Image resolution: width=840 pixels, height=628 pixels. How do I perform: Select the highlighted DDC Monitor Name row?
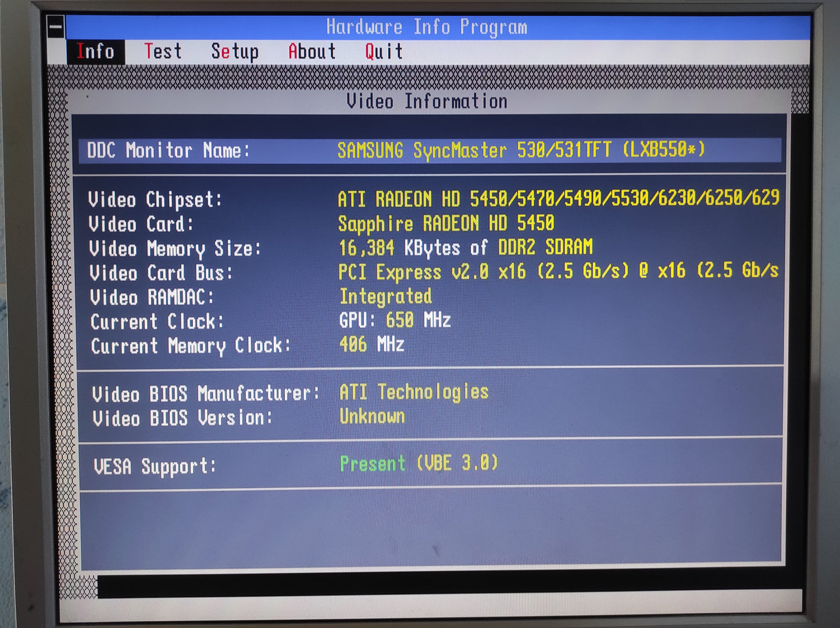(x=430, y=151)
